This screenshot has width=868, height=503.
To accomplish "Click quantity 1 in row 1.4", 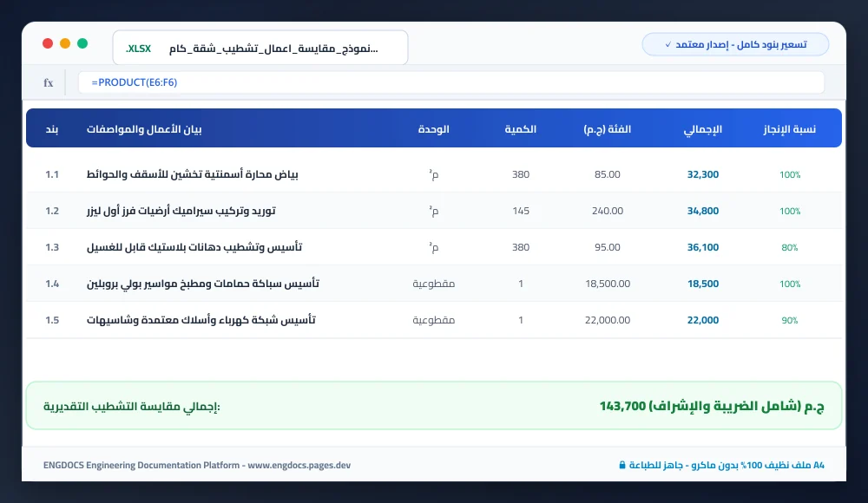I will [x=520, y=284].
